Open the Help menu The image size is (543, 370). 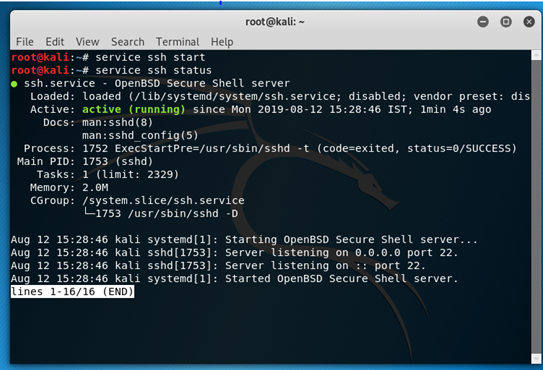pos(222,42)
